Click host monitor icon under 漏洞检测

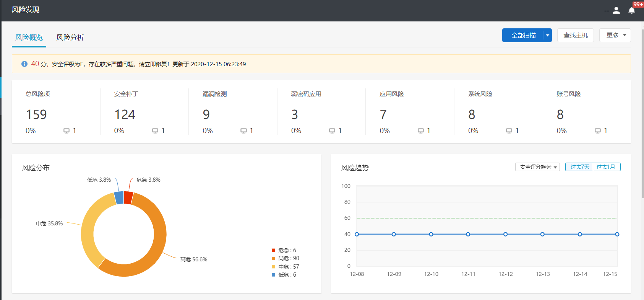tap(243, 131)
